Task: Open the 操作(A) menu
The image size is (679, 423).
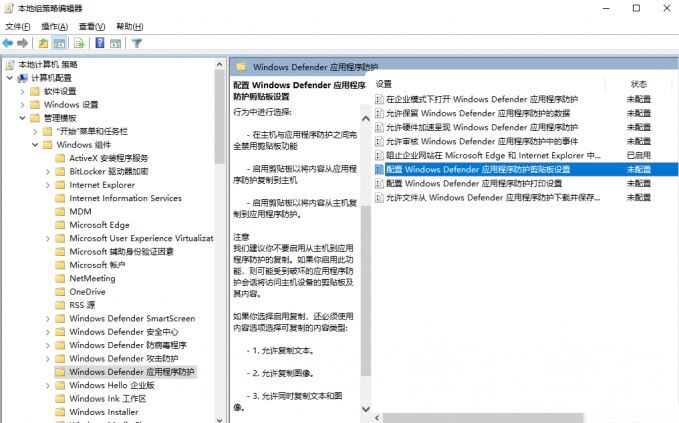Action: pos(55,26)
